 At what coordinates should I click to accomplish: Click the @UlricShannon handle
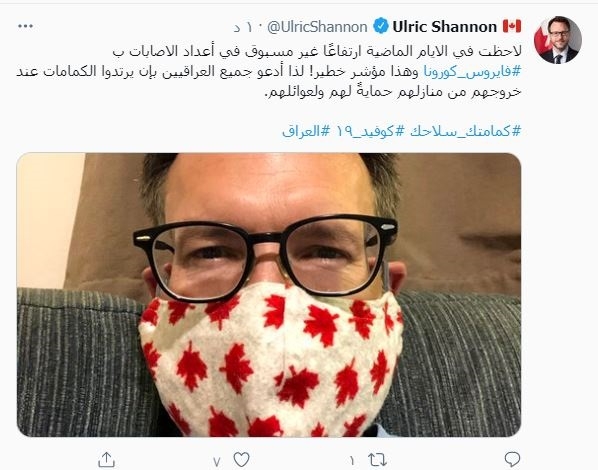click(x=317, y=27)
